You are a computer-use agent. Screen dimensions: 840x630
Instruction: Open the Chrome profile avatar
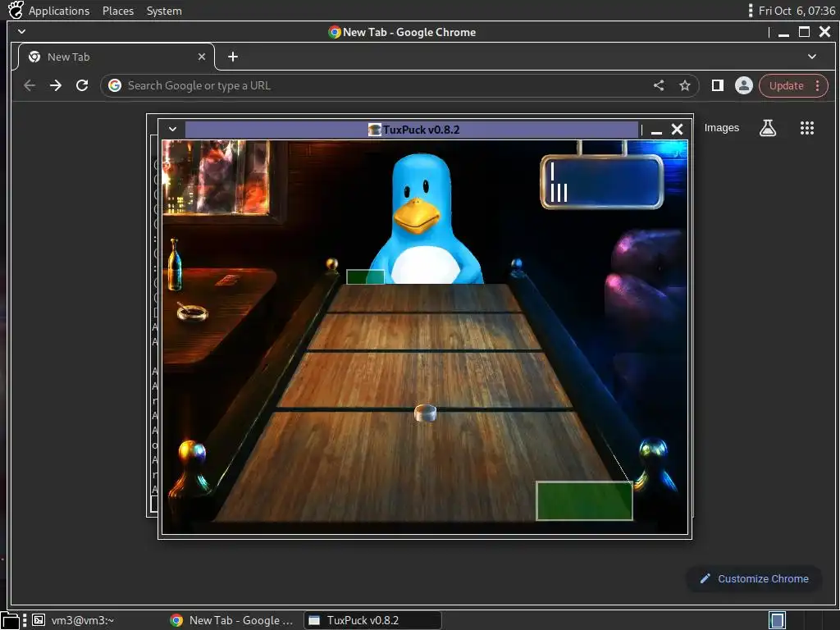[743, 85]
